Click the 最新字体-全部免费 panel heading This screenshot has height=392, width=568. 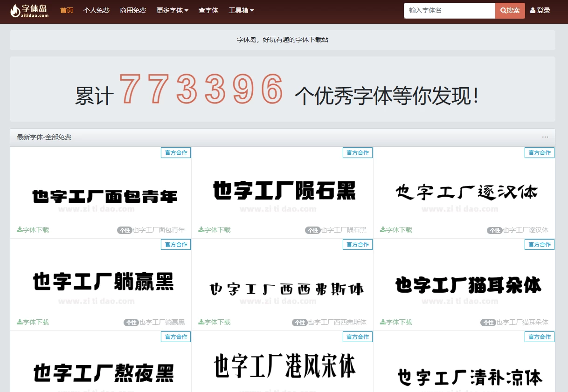44,137
